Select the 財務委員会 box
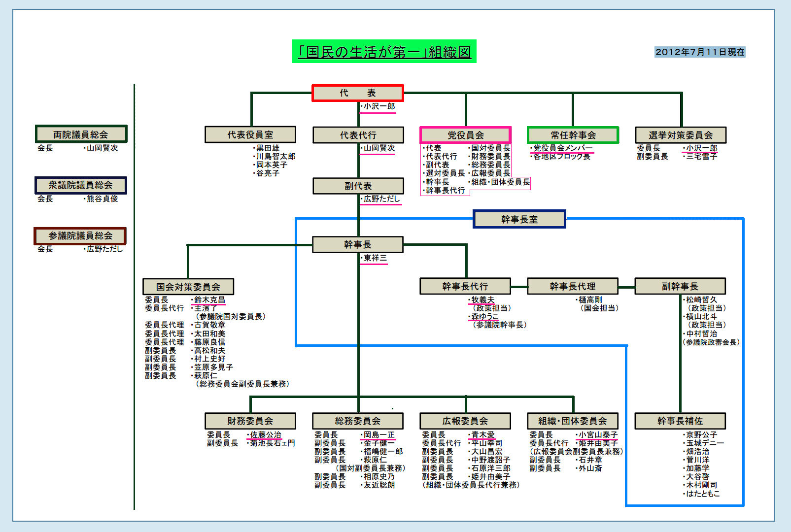 [x=250, y=421]
